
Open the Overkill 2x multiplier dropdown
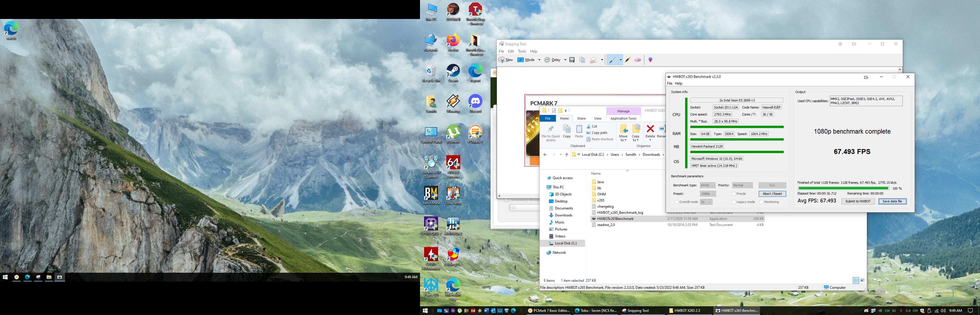(706, 202)
